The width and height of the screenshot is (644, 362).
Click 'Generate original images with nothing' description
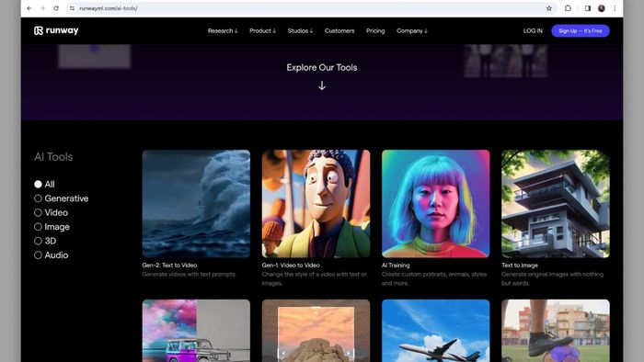pyautogui.click(x=552, y=278)
